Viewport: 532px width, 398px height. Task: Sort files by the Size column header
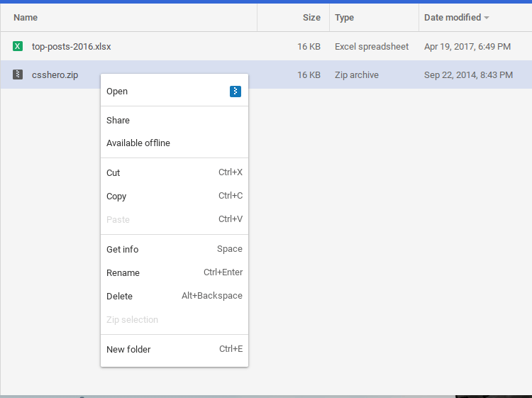click(x=311, y=18)
